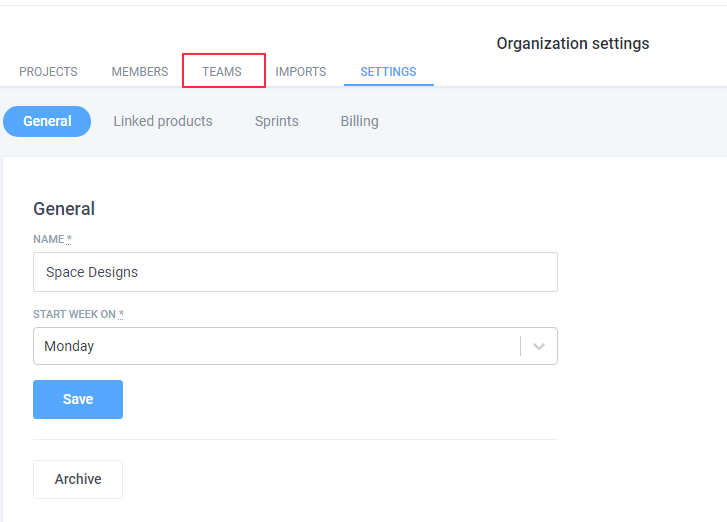Select the SETTINGS tab
The width and height of the screenshot is (727, 522).
tap(389, 72)
